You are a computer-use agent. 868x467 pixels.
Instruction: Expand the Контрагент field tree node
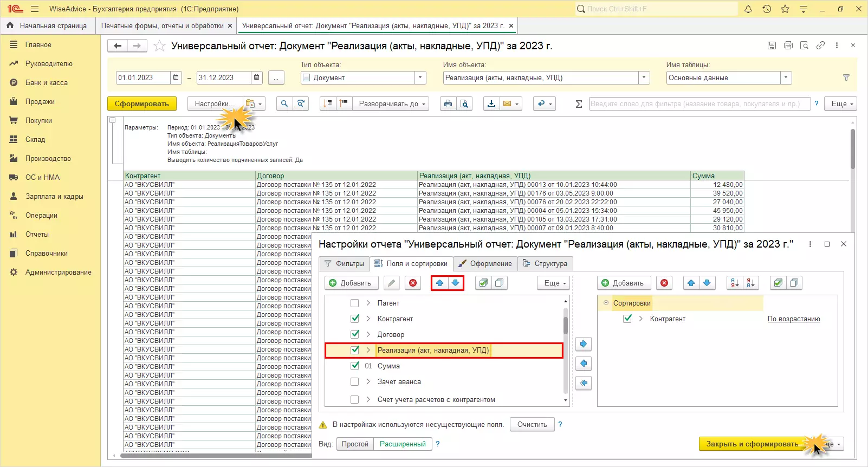(368, 319)
